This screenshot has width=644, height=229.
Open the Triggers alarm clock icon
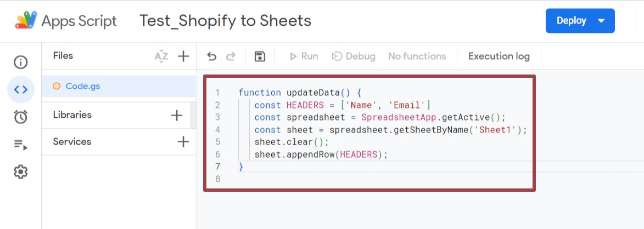[20, 117]
